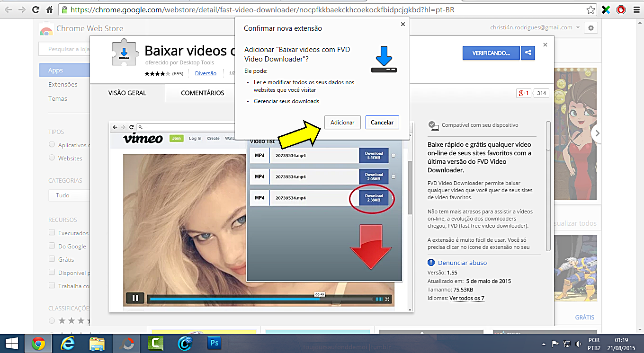Click the browser home icon
The image size is (644, 353).
pyautogui.click(x=50, y=9)
